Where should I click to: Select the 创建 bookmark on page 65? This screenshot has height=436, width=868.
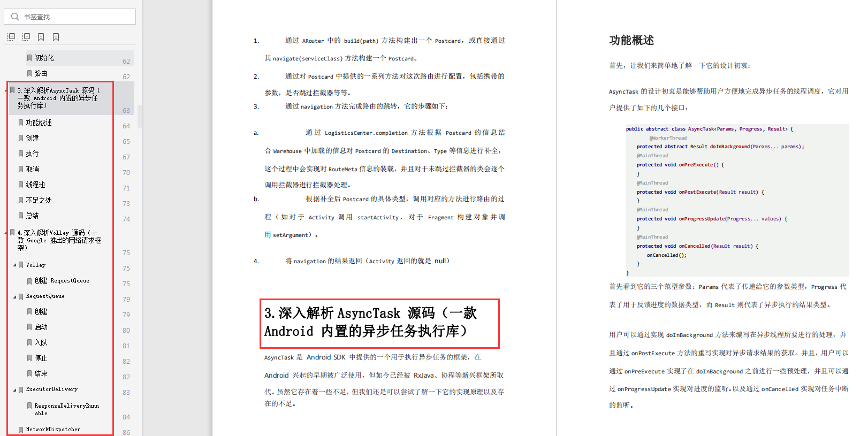tap(32, 138)
